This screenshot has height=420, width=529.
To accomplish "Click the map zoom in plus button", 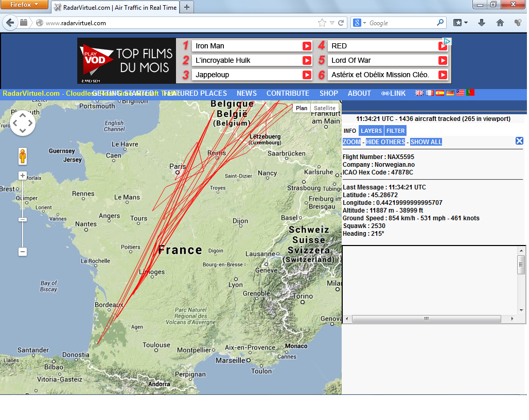I will pos(23,176).
